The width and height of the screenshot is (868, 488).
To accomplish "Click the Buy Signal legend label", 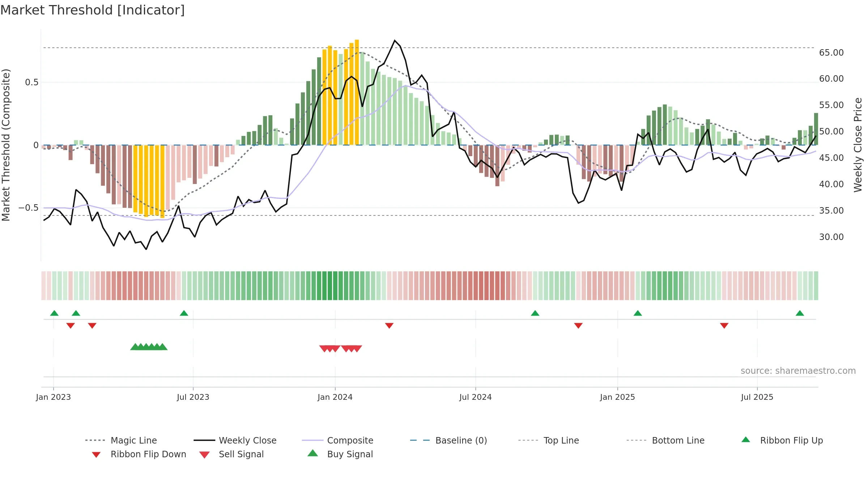I will pos(350,454).
